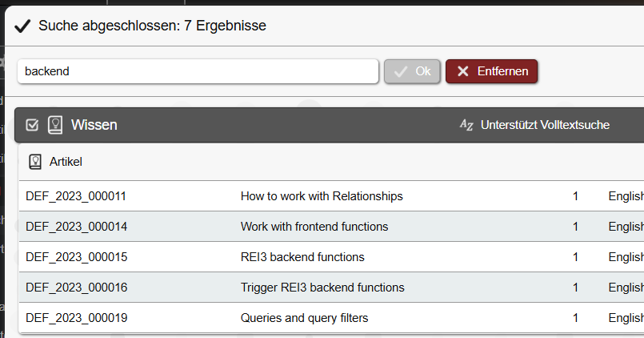Open "Trigger REI3 backend functions" article
This screenshot has width=644, height=338.
[x=322, y=288]
